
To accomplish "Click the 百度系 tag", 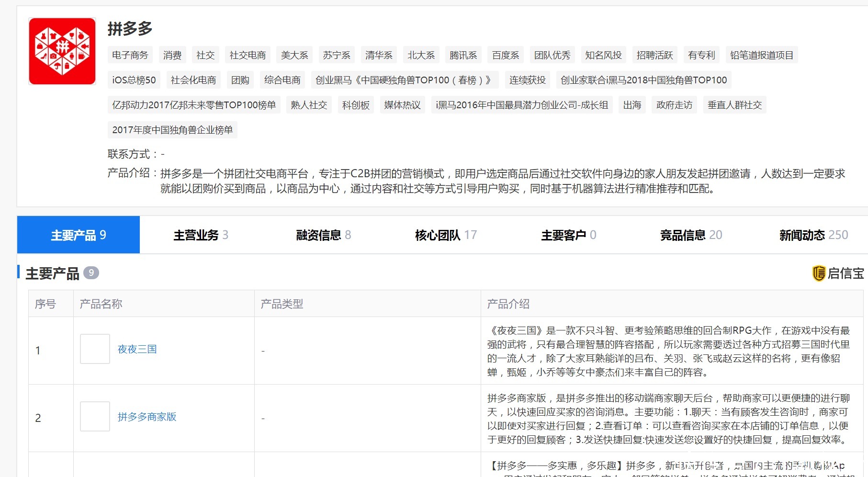I will point(506,55).
